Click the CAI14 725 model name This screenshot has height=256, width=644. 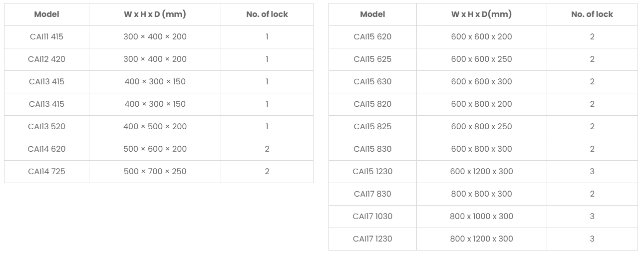coord(46,172)
